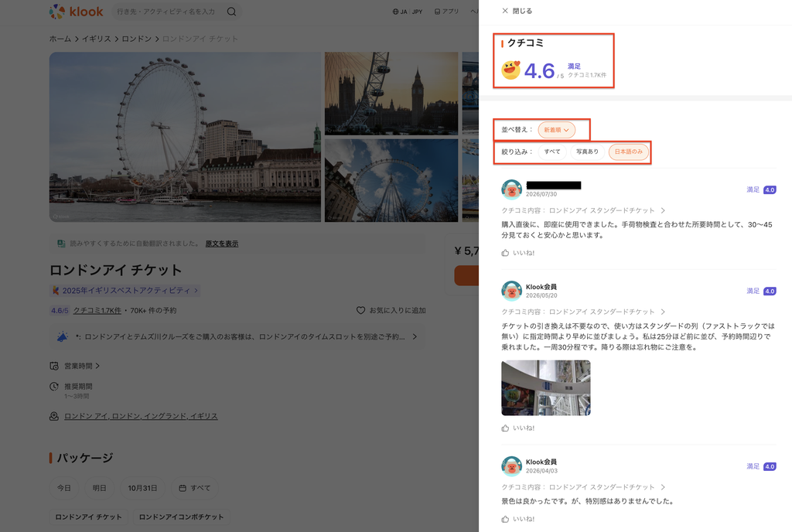
Task: Select the 10月31日 date chip
Action: pyautogui.click(x=142, y=488)
